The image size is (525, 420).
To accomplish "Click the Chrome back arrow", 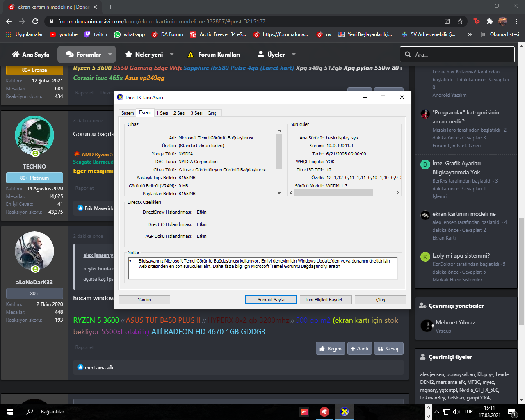I will tap(9, 21).
